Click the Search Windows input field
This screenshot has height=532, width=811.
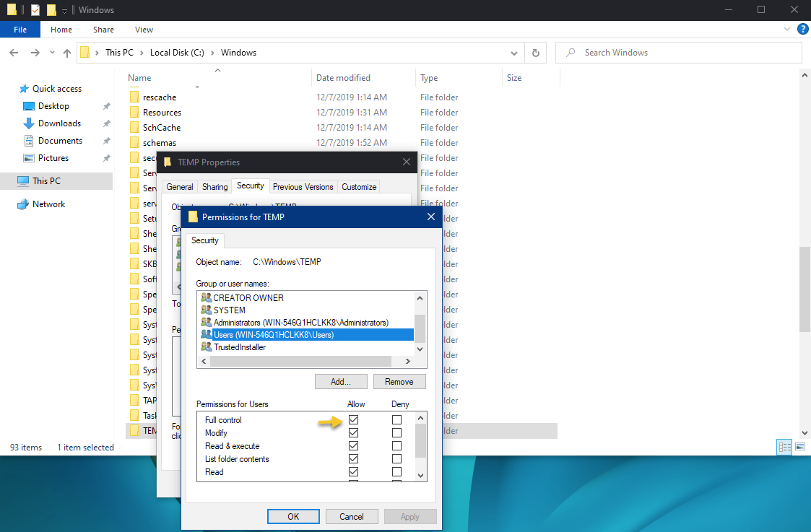pos(679,53)
